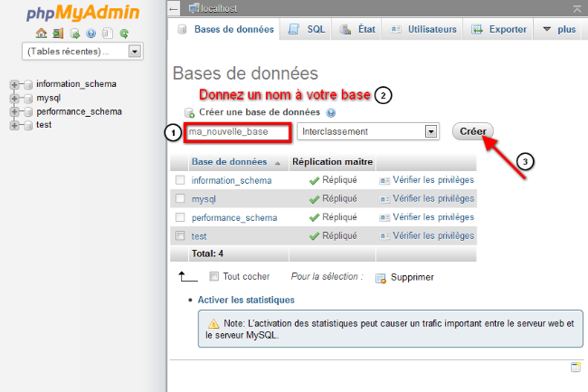Viewport: 588px width, 392px height.
Task: Click privileges icon in performance_schema row
Action: pos(384,217)
